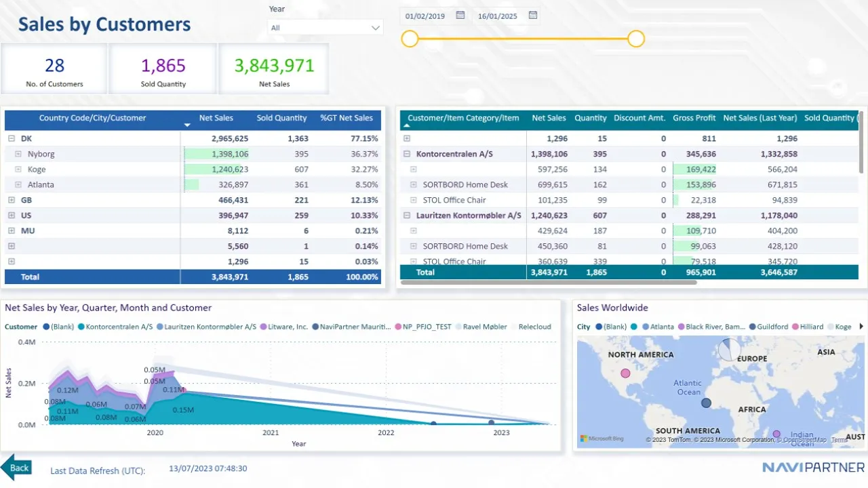The height and width of the screenshot is (488, 868).
Task: Expand the MU country row
Action: click(x=12, y=230)
